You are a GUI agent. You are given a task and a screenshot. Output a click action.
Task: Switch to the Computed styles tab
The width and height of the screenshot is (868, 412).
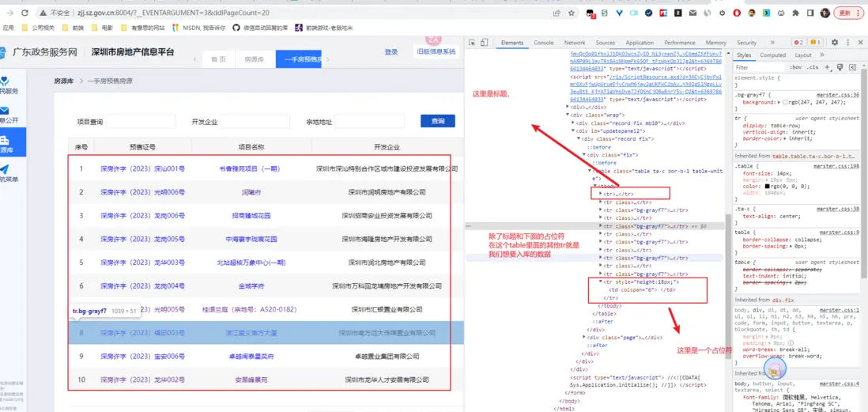pos(772,55)
